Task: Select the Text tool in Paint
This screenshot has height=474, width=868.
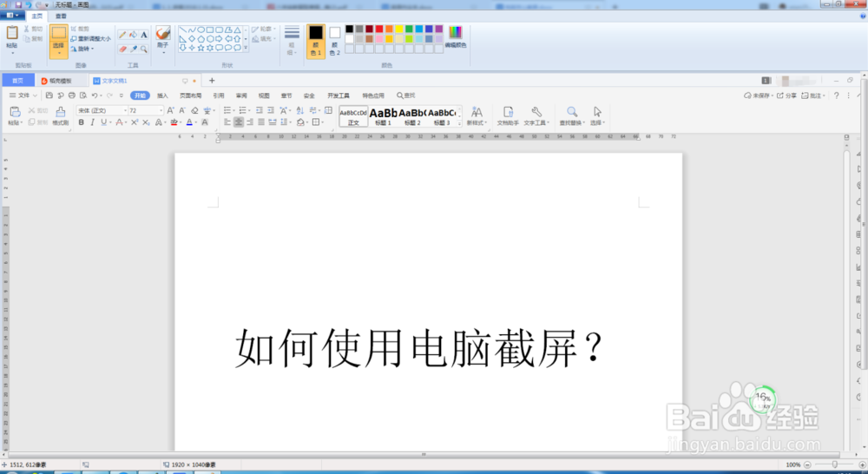Action: coord(144,35)
